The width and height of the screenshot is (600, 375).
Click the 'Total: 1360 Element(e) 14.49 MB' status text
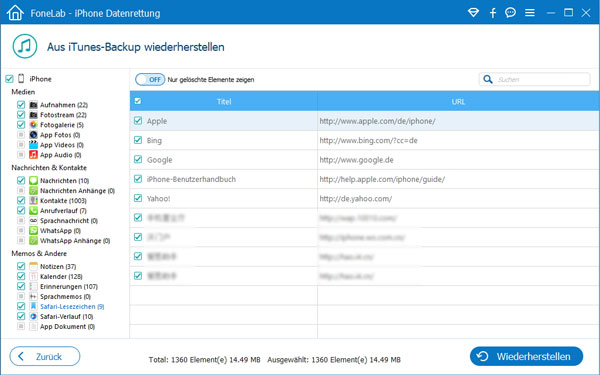pyautogui.click(x=204, y=360)
